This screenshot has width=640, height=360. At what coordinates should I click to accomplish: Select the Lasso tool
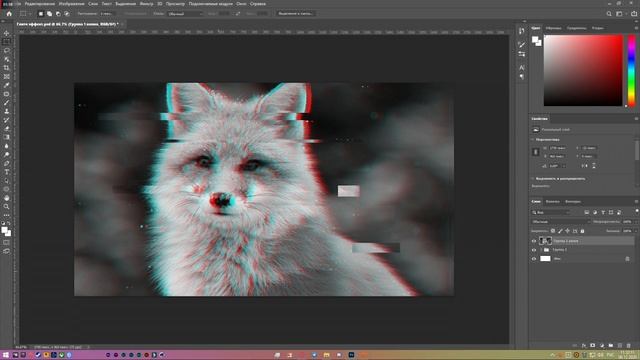(7, 50)
